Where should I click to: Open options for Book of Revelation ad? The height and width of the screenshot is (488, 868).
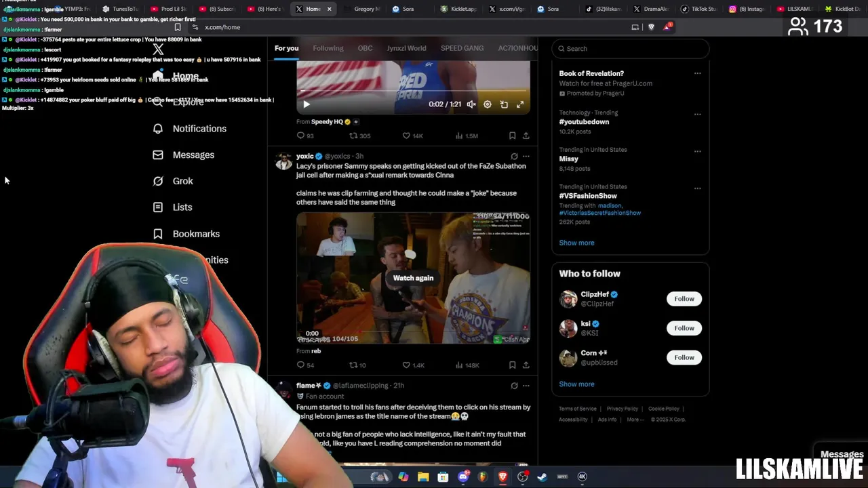[697, 73]
